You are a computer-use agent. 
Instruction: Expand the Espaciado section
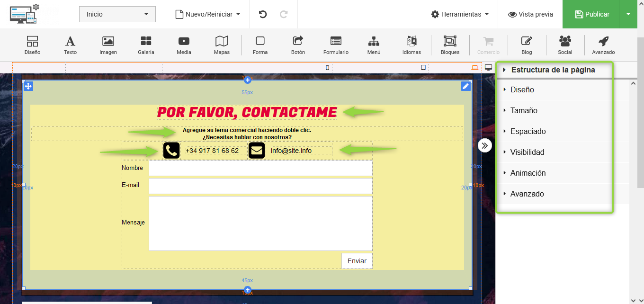(528, 131)
